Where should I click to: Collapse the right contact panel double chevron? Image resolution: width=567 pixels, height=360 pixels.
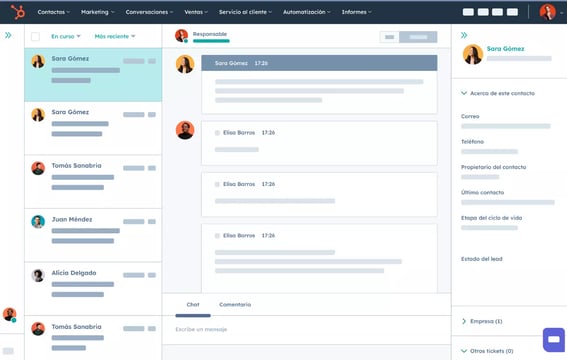(464, 35)
